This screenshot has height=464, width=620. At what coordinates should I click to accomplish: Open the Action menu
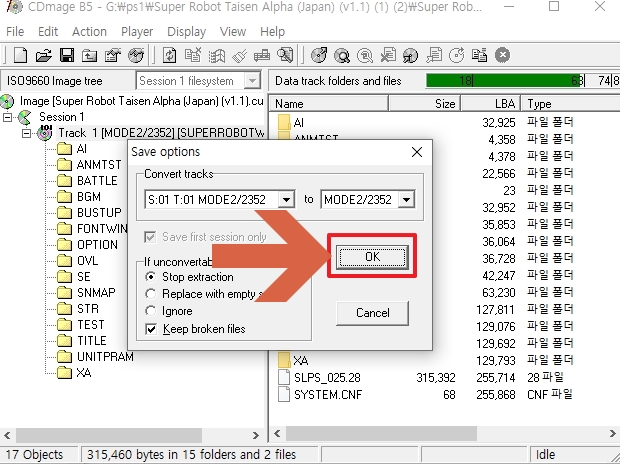[89, 32]
